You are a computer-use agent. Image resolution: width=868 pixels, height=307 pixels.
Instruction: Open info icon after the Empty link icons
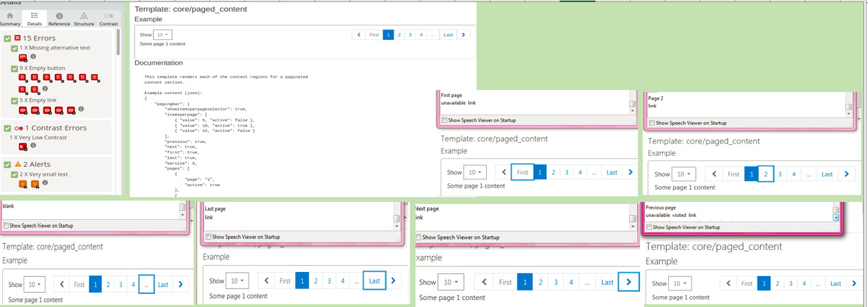coord(81,109)
